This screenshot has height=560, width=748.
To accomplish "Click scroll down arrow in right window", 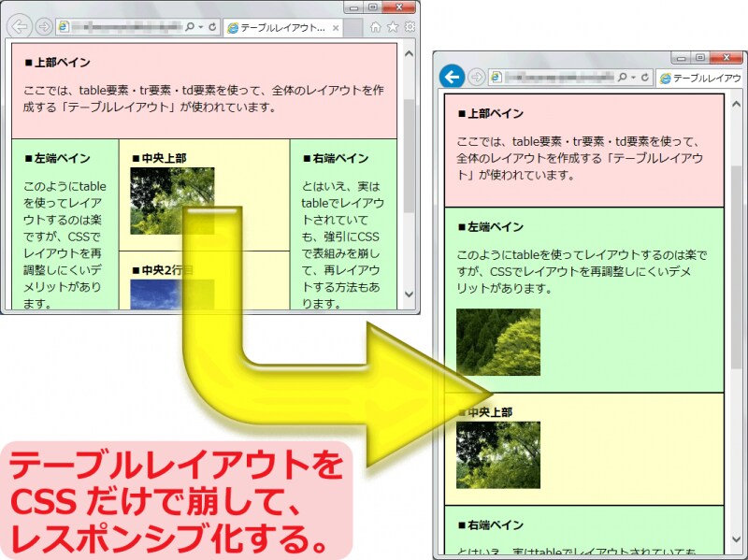I will (737, 538).
